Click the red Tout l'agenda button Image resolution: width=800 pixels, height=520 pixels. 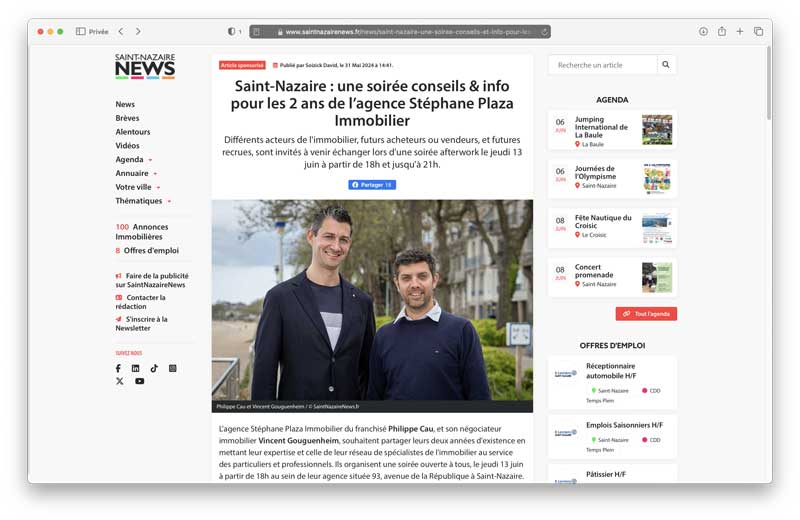(646, 314)
